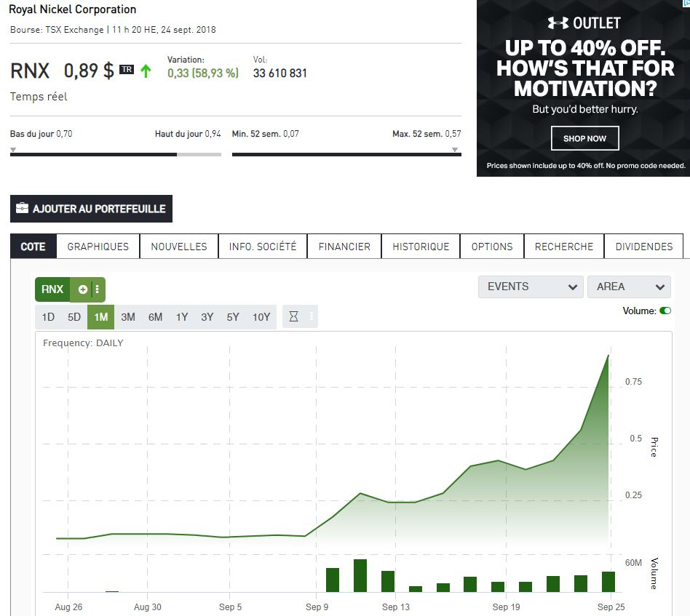Click the TR real-time badge icon

(x=127, y=70)
